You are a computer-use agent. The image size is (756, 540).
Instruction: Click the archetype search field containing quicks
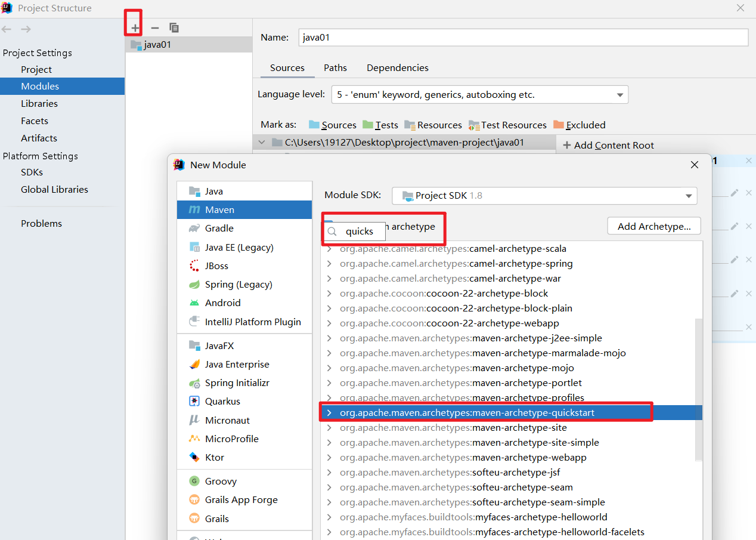(x=354, y=232)
